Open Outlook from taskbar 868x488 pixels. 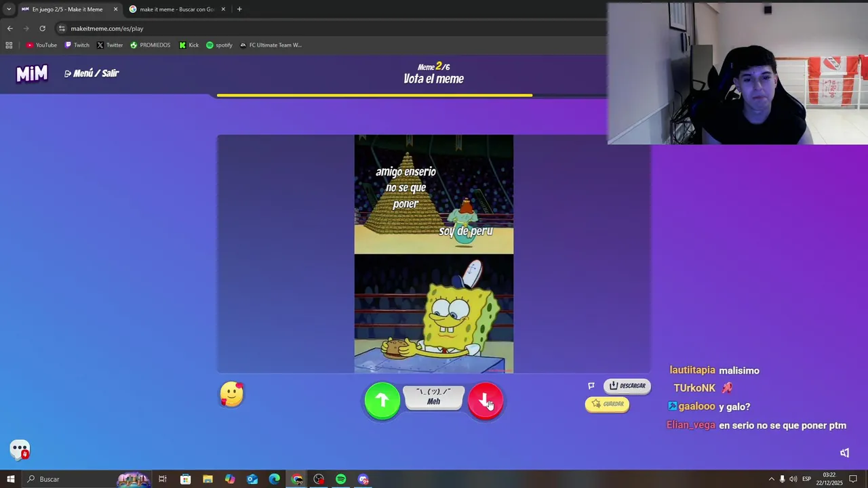[252, 479]
